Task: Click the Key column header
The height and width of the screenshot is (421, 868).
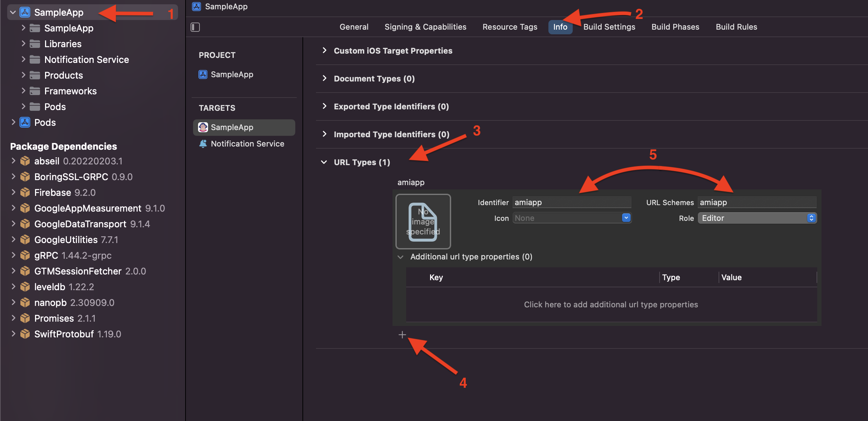Action: click(436, 277)
